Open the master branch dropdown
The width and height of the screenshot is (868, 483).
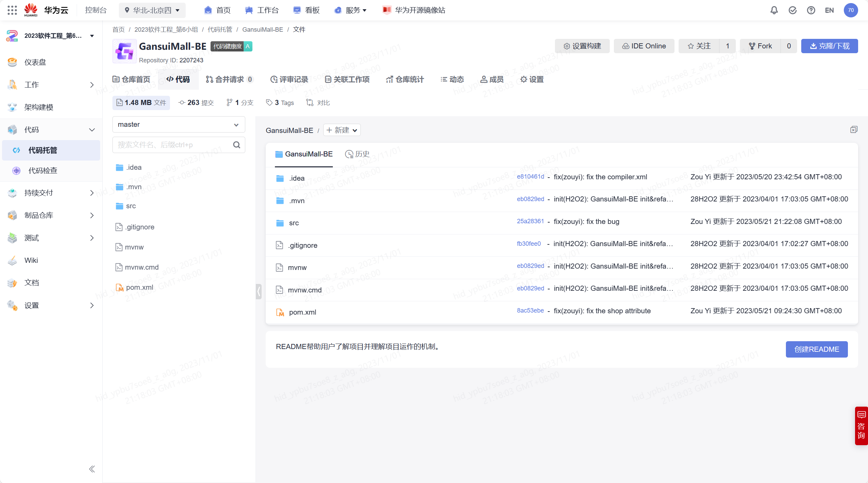click(179, 124)
